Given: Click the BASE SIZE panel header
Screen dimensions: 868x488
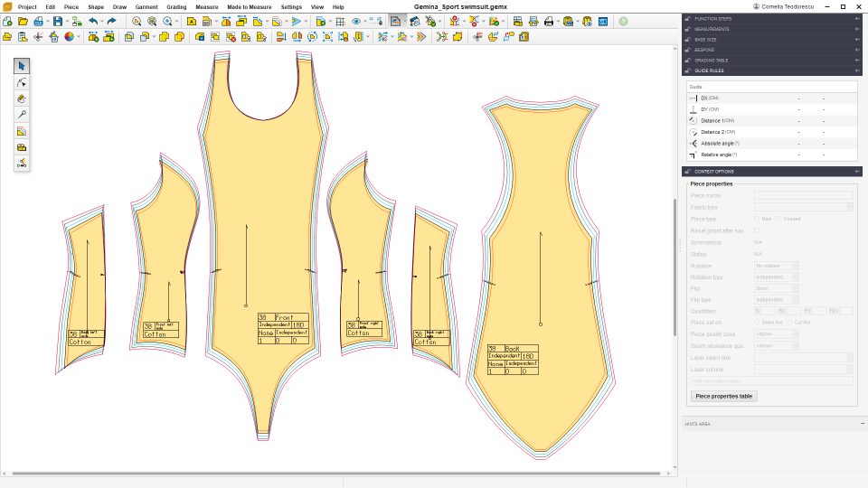Looking at the screenshot, I should 771,40.
